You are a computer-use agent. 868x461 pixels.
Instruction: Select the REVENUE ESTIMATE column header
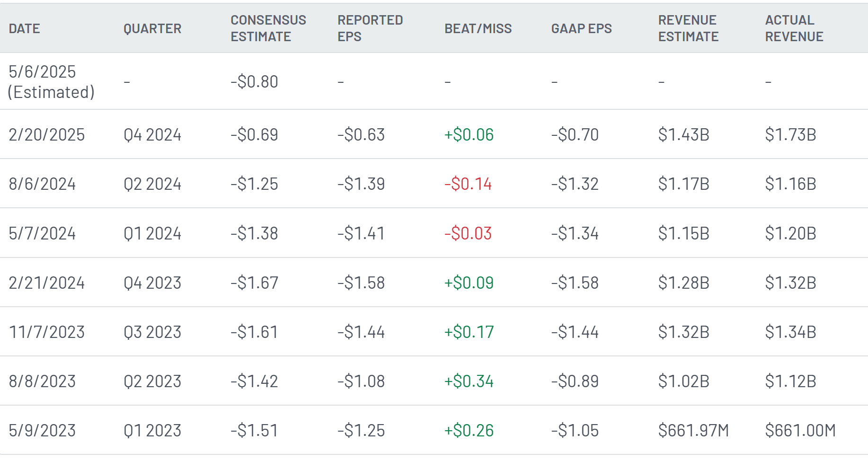pos(688,28)
